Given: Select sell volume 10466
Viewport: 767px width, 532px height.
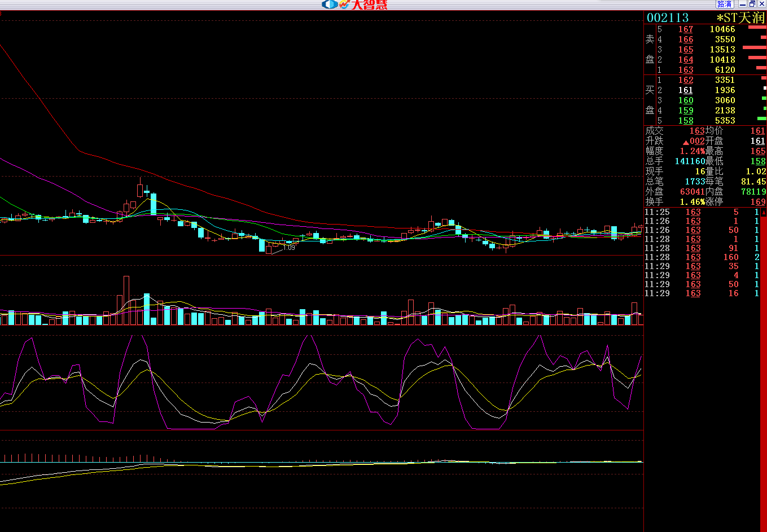Looking at the screenshot, I should click(722, 29).
